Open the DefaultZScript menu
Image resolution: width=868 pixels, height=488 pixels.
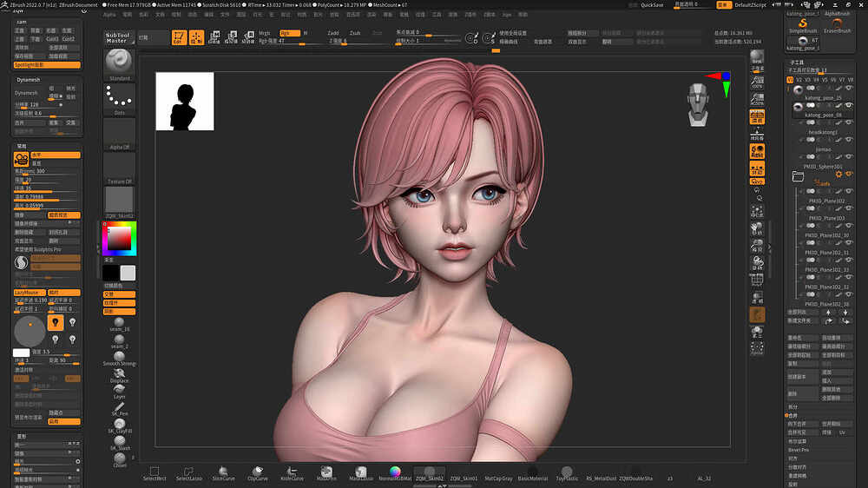tap(750, 5)
